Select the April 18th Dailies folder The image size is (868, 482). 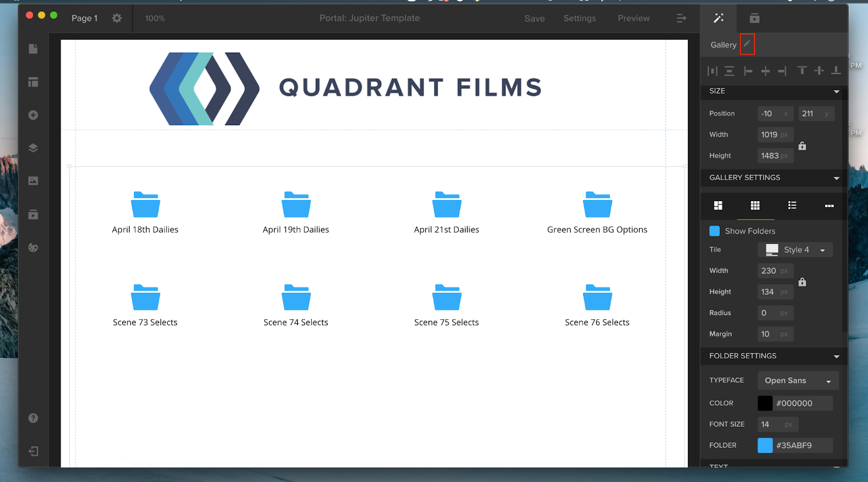(x=145, y=213)
